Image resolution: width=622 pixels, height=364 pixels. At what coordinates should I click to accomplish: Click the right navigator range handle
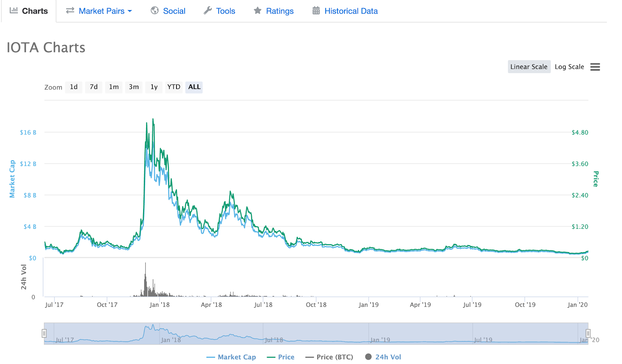588,333
